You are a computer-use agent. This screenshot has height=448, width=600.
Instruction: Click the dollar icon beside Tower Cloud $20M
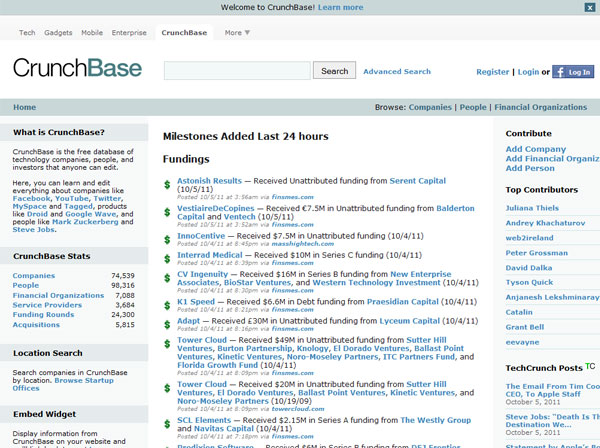167,388
